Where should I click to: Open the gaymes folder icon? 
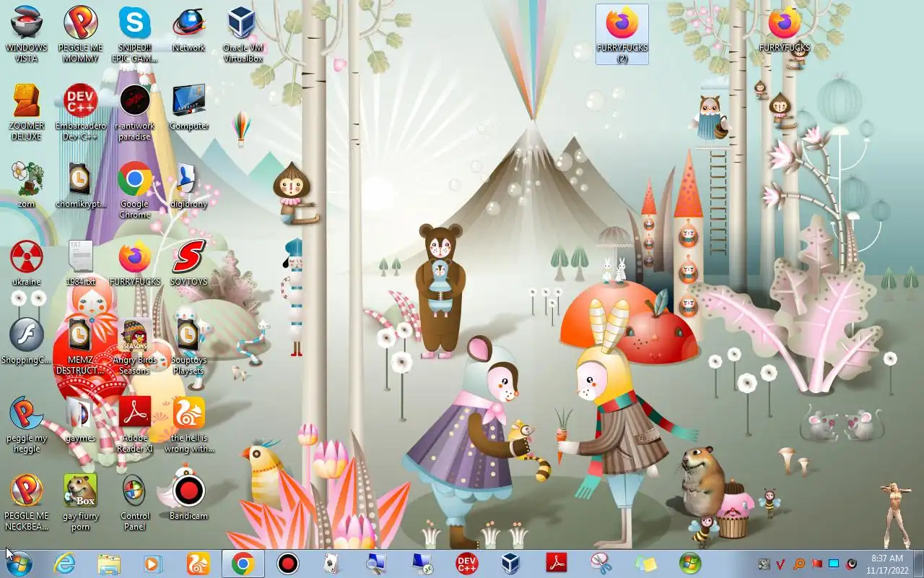pos(81,418)
